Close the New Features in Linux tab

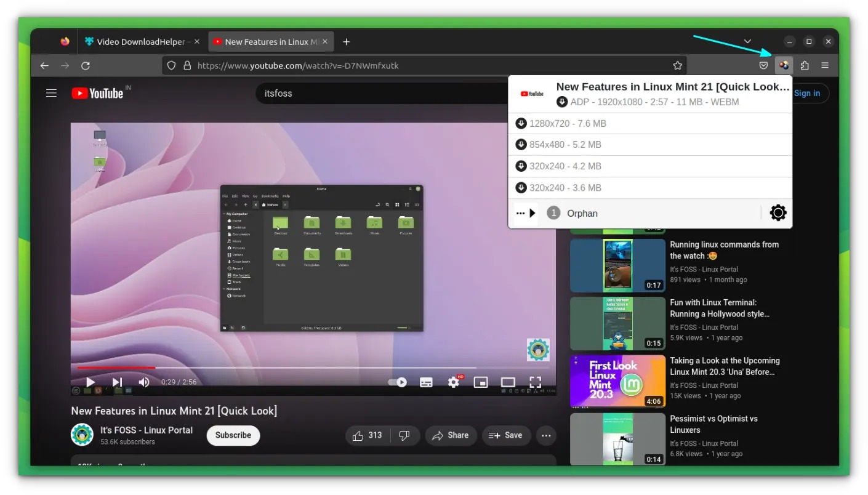pos(326,42)
